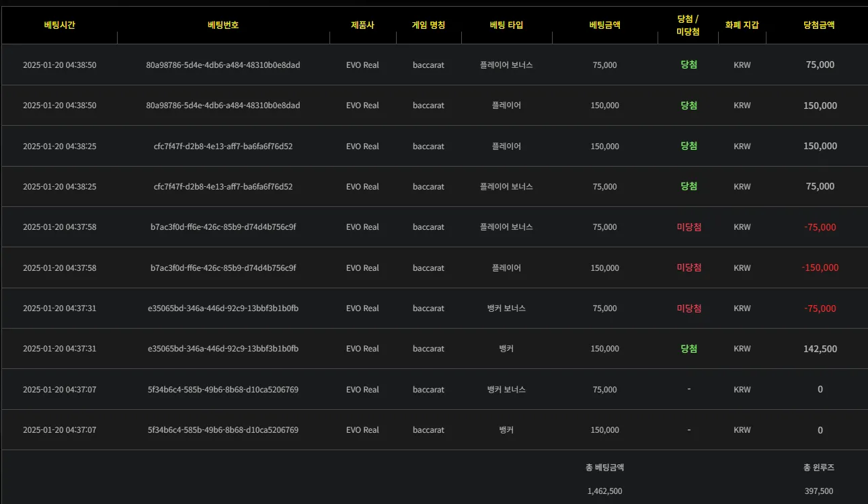Click 뱅커 보너스 in the e35065bd row
The height and width of the screenshot is (504, 868).
coord(506,308)
